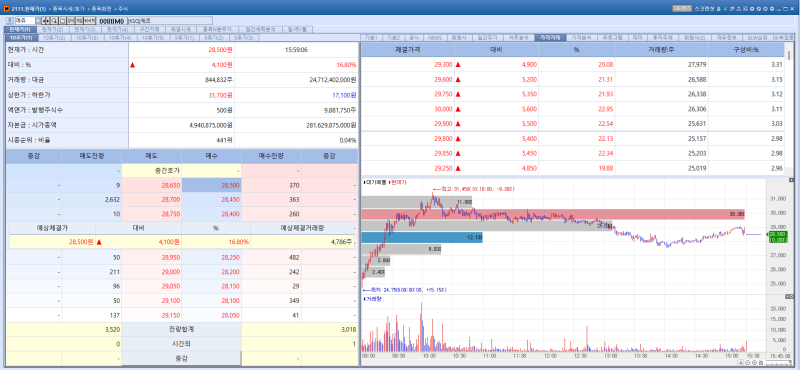Screen dimensions: 800x370
Task: Click the left-right arrows icon beside menu box
Action: tap(46, 20)
